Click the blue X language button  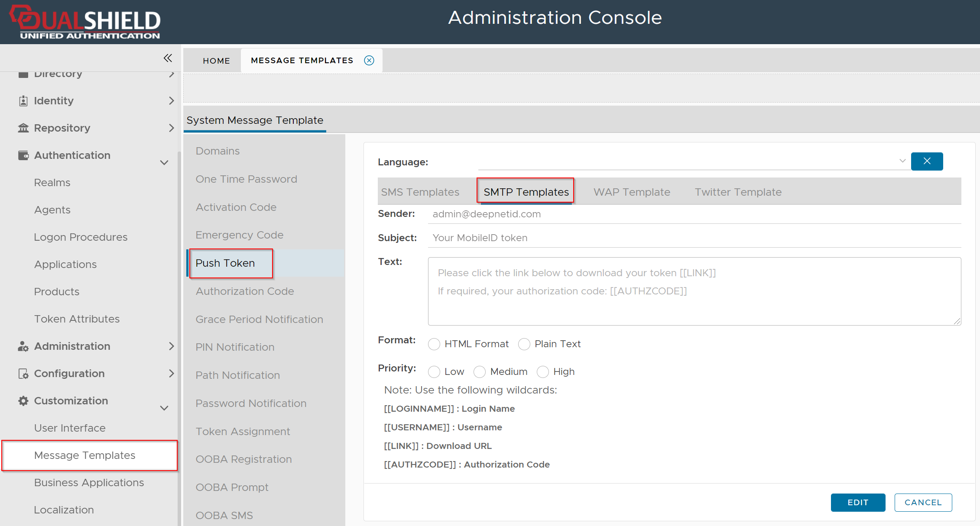pyautogui.click(x=927, y=161)
